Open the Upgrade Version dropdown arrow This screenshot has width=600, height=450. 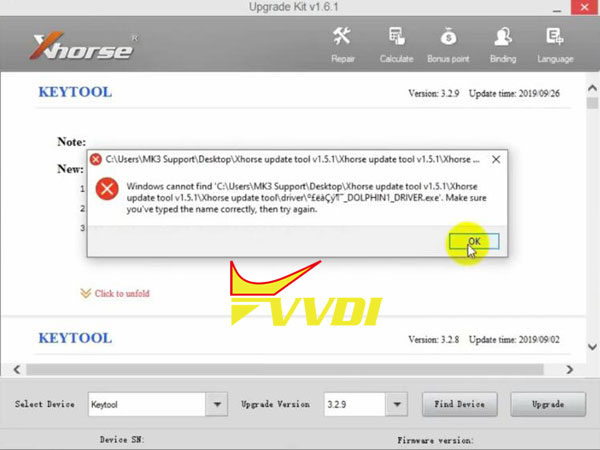[x=397, y=404]
